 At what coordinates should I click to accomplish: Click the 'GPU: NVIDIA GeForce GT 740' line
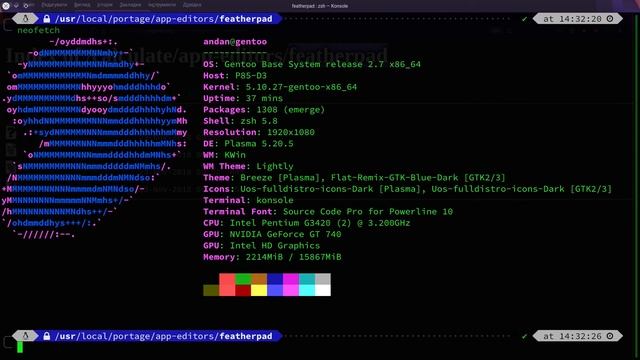(x=272, y=234)
